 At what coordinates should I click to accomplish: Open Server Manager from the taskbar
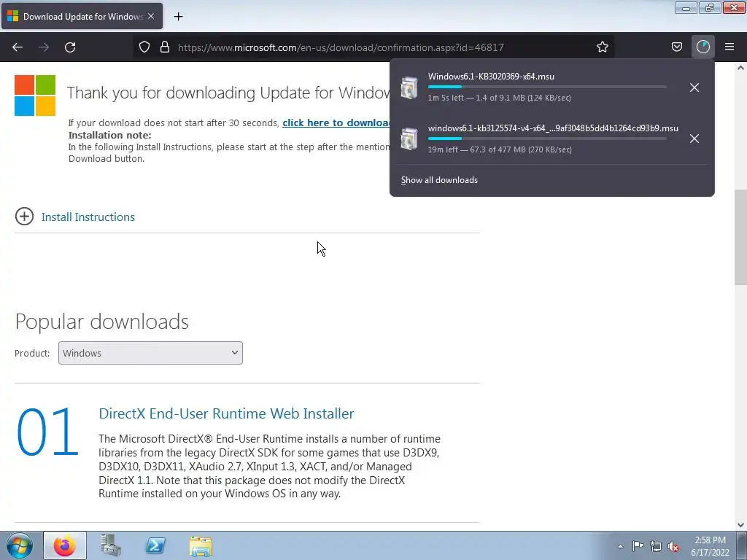click(x=110, y=545)
